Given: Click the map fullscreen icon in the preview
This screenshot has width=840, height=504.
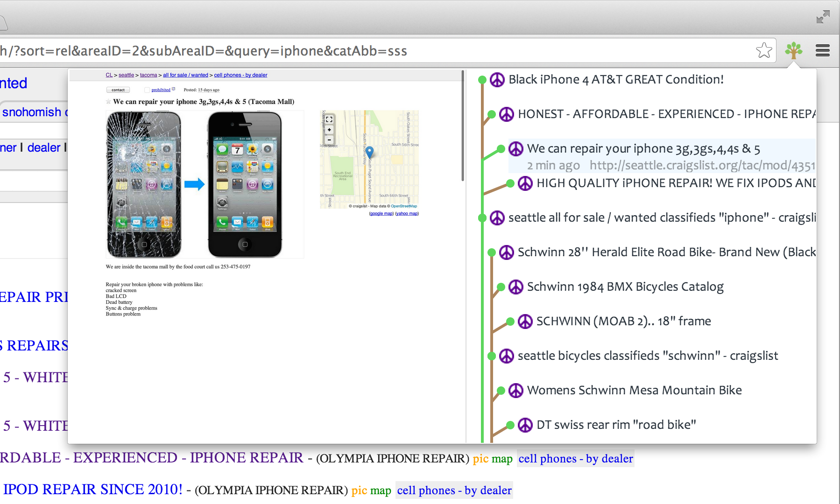Looking at the screenshot, I should pyautogui.click(x=329, y=119).
